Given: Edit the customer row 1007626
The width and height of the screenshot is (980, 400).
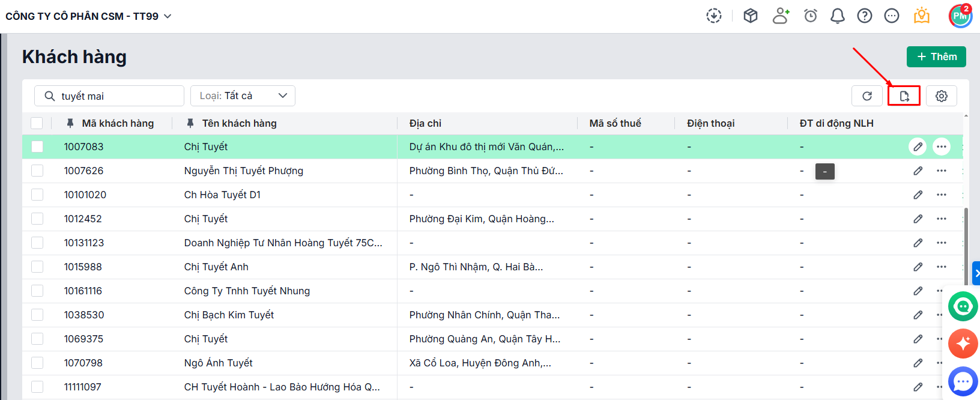Looking at the screenshot, I should [918, 171].
